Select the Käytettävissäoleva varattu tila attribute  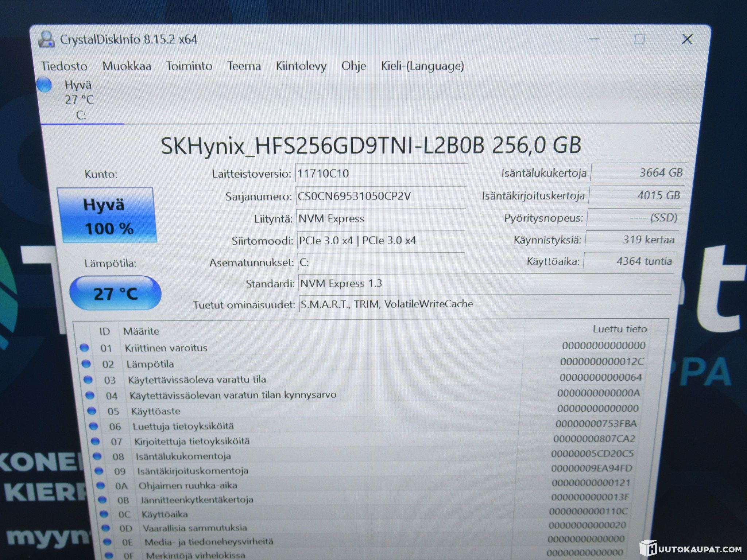[197, 380]
